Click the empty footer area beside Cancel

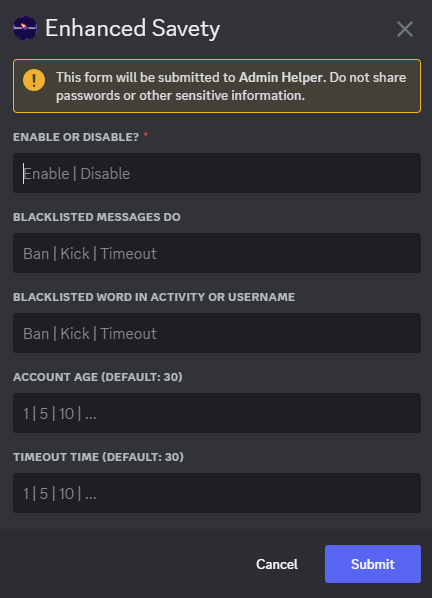[x=130, y=564]
